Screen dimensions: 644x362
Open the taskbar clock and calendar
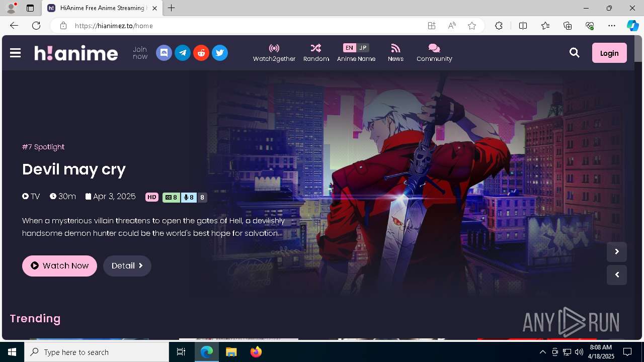[601, 352]
